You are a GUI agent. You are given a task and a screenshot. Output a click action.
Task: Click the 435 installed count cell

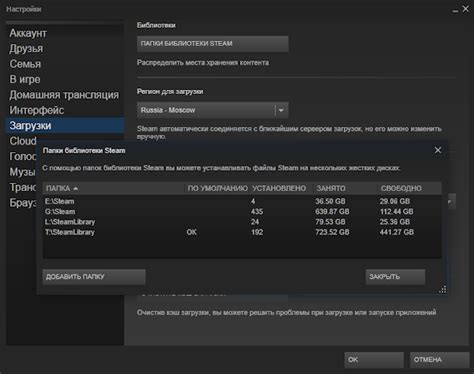tap(257, 212)
